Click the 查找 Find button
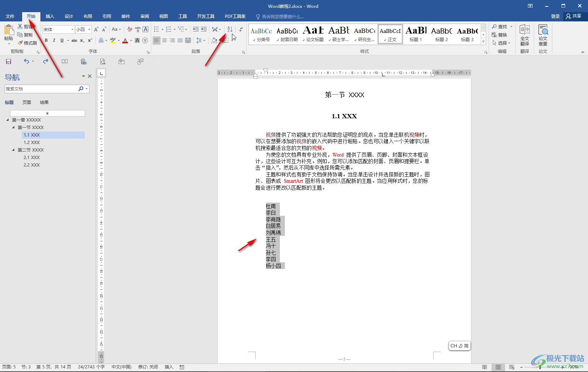The image size is (588, 372). coord(499,27)
